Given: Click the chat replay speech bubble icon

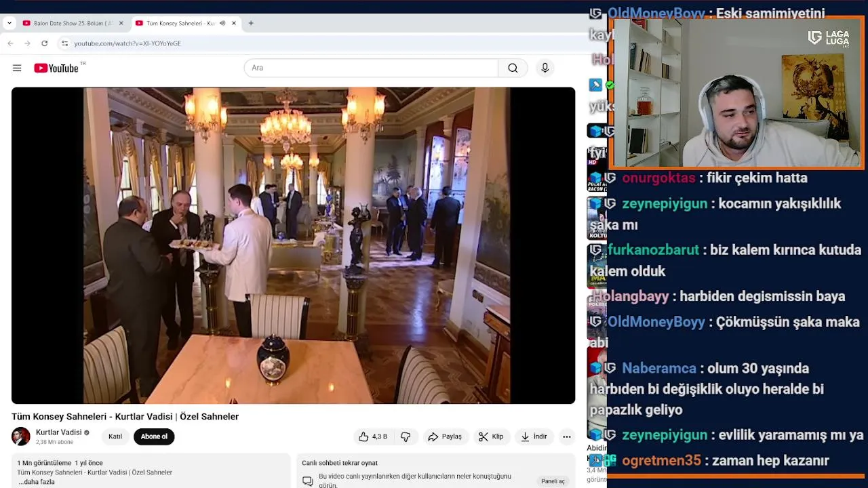Looking at the screenshot, I should 308,481.
